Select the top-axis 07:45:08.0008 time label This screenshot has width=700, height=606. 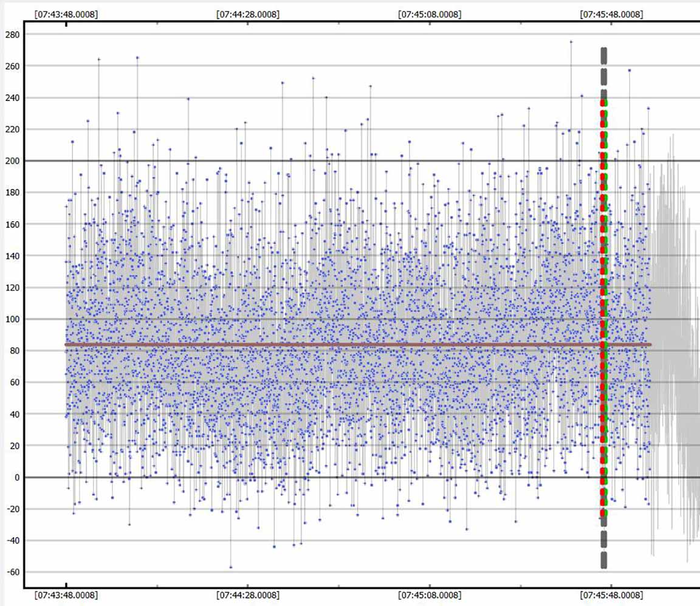(x=429, y=14)
